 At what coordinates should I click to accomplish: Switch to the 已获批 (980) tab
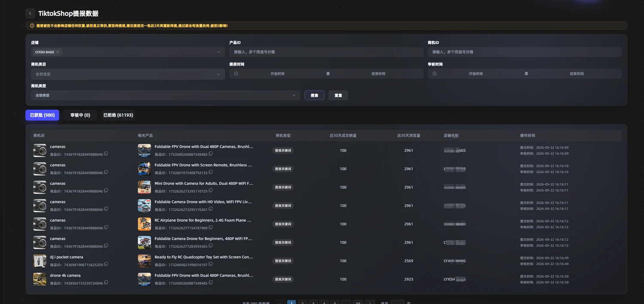click(x=42, y=115)
